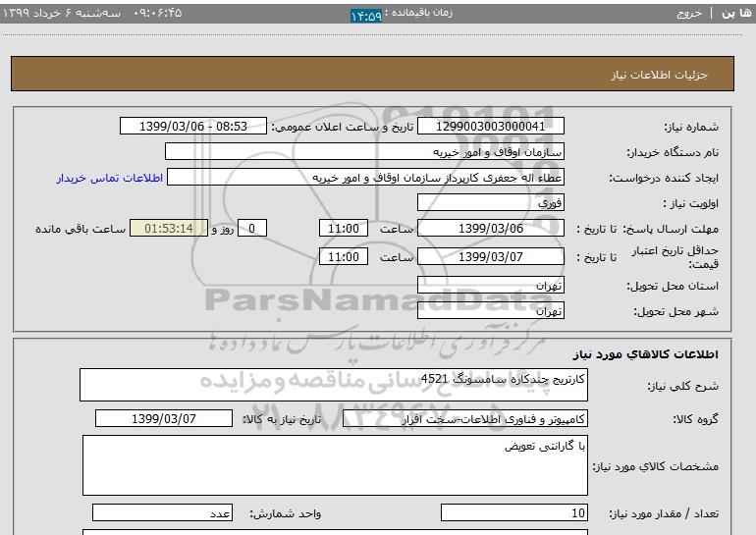Click the response deadline time 11:00 field
This screenshot has height=535, width=756.
pos(344,228)
